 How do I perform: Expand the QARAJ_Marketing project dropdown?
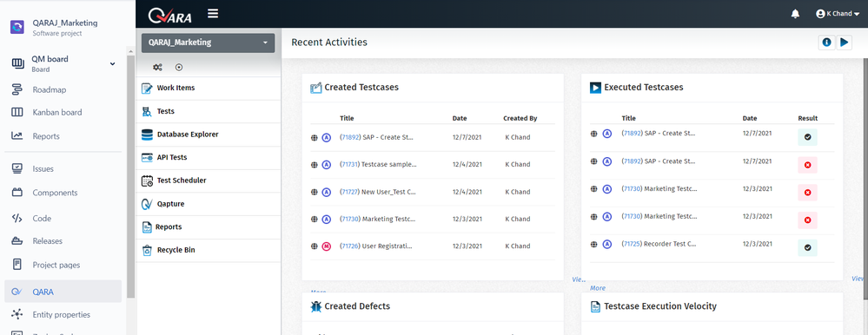click(x=209, y=43)
